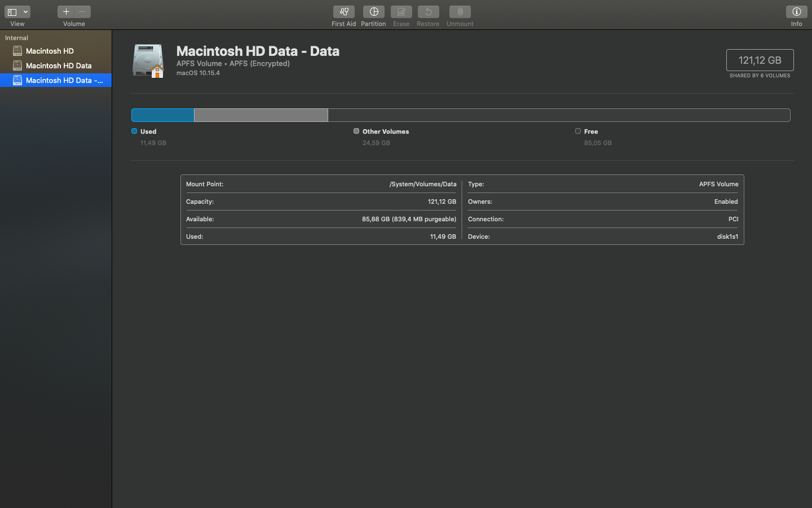Select Macintosh HD in the sidebar
The width and height of the screenshot is (812, 508).
[56, 51]
